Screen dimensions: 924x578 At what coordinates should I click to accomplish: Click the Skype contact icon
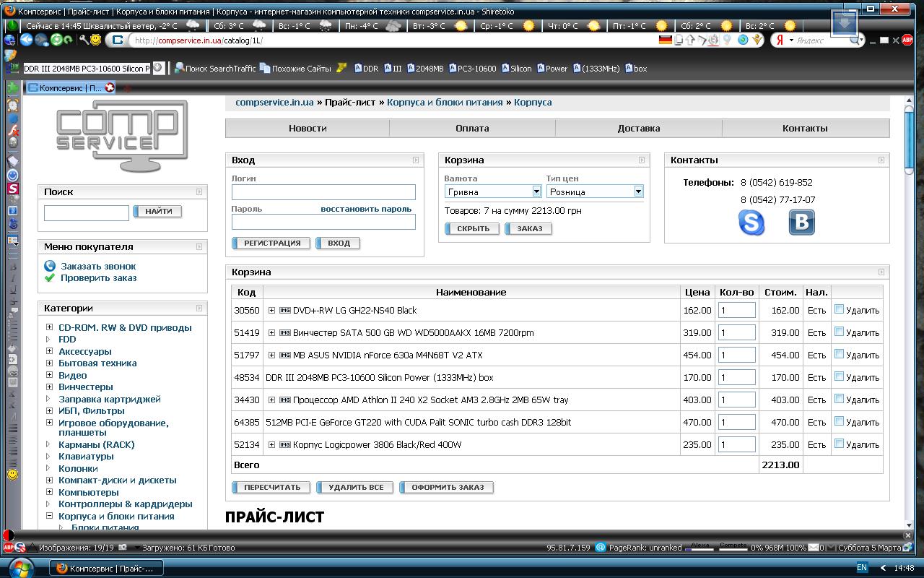click(751, 223)
